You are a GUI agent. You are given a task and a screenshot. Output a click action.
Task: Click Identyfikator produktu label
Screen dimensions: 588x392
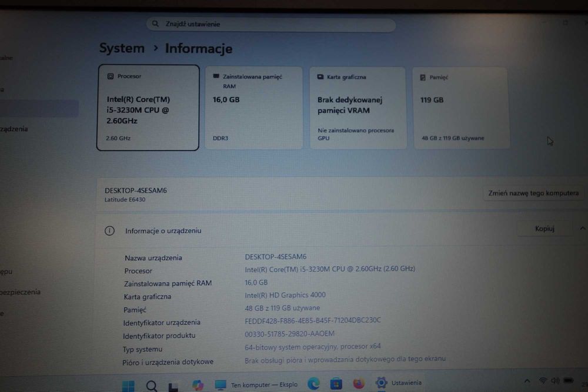[159, 336]
